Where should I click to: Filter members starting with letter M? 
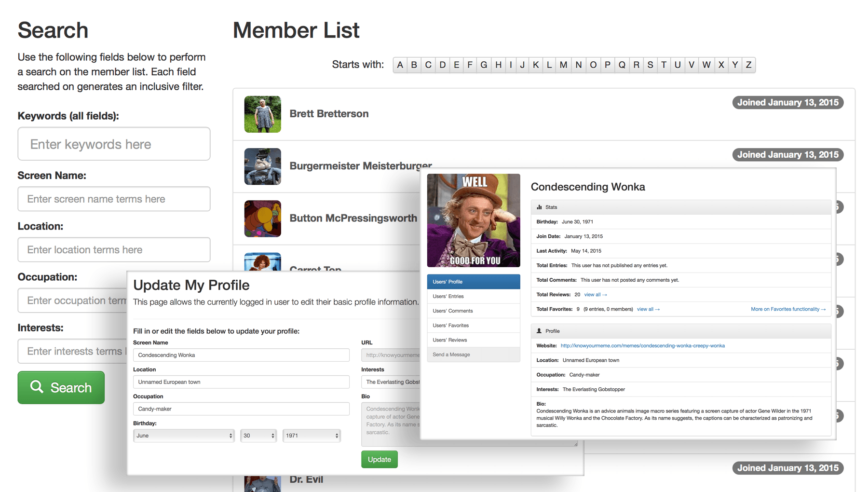pyautogui.click(x=563, y=65)
